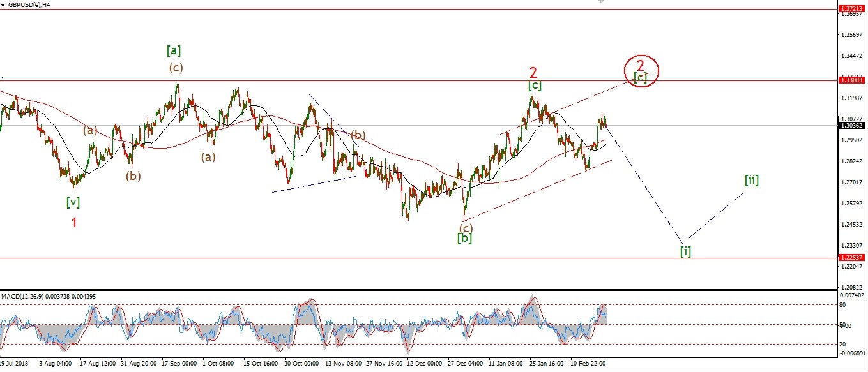This screenshot has width=868, height=372.
Task: Click the GBPUSD(€),H4 chart title
Action: tap(29, 4)
